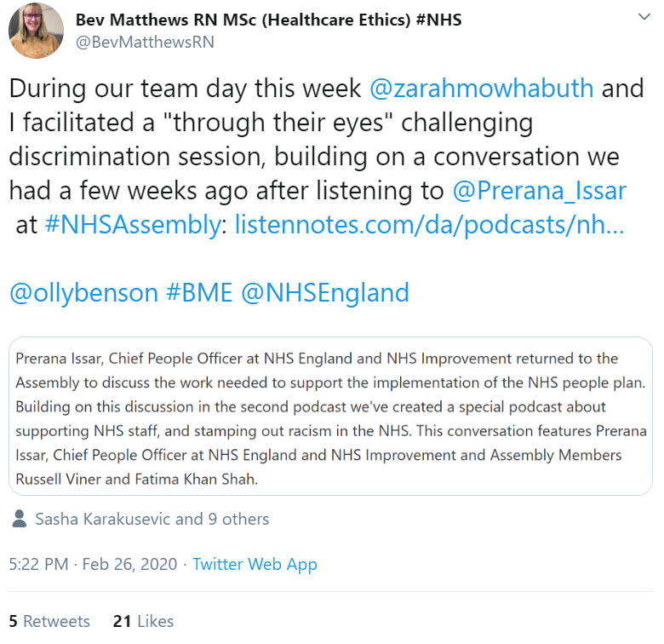Click Bev Matthews profile avatar photo
Image resolution: width=664 pixels, height=644 pixels.
click(x=36, y=31)
